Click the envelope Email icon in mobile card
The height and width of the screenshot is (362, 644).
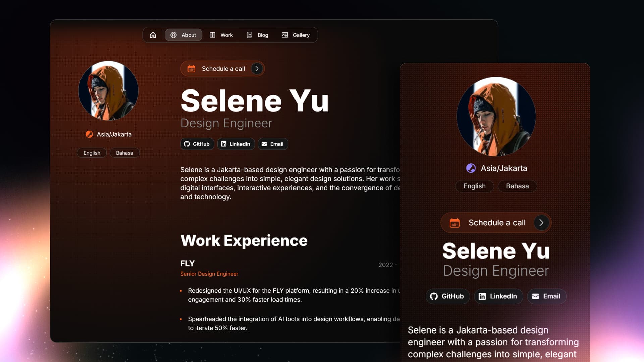click(536, 296)
